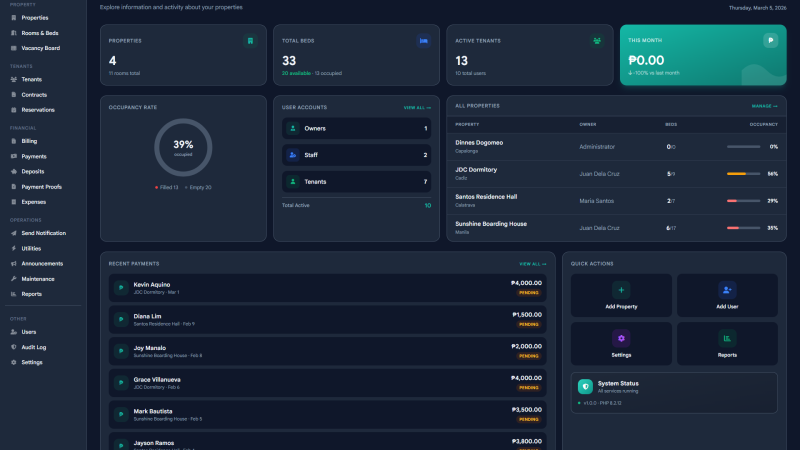Open Contracts page
This screenshot has height=450, width=800.
pyautogui.click(x=34, y=95)
